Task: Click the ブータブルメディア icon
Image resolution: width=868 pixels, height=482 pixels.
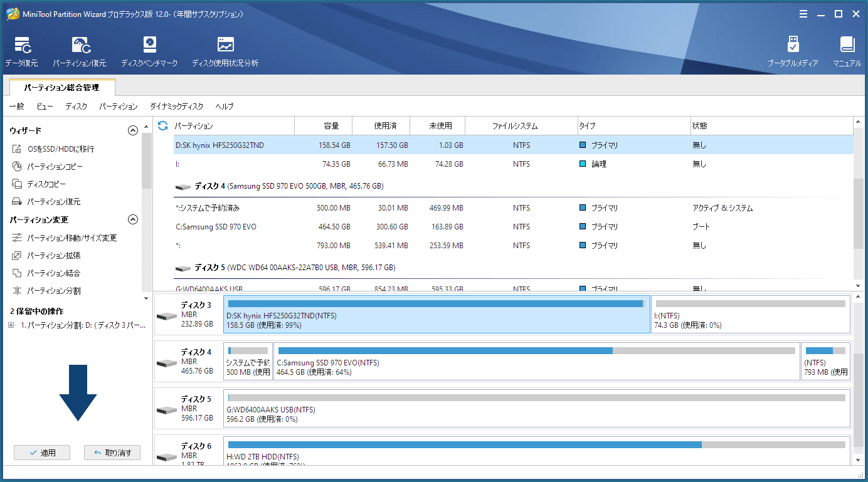Action: pos(793,51)
